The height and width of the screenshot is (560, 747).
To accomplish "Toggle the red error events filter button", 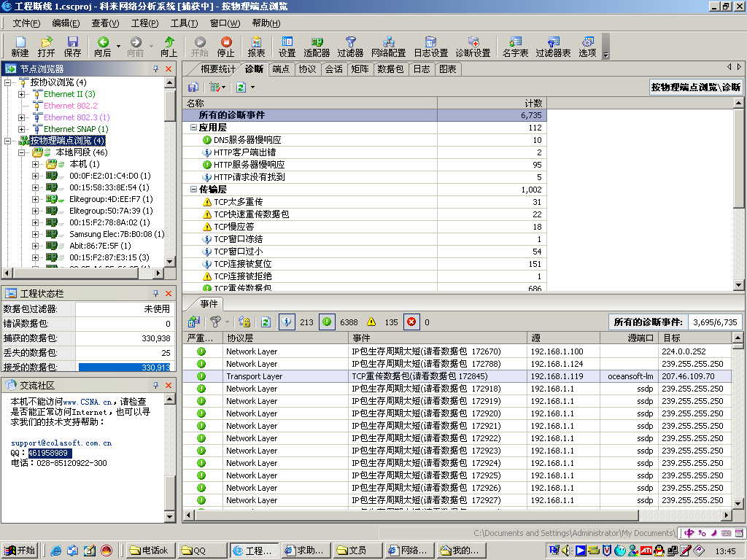I will click(x=411, y=322).
